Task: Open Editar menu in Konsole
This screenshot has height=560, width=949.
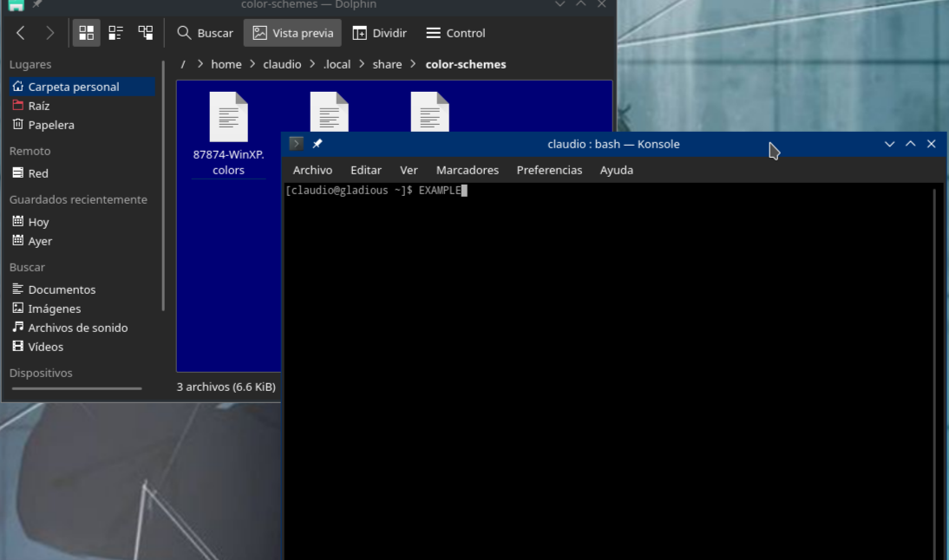Action: coord(366,170)
